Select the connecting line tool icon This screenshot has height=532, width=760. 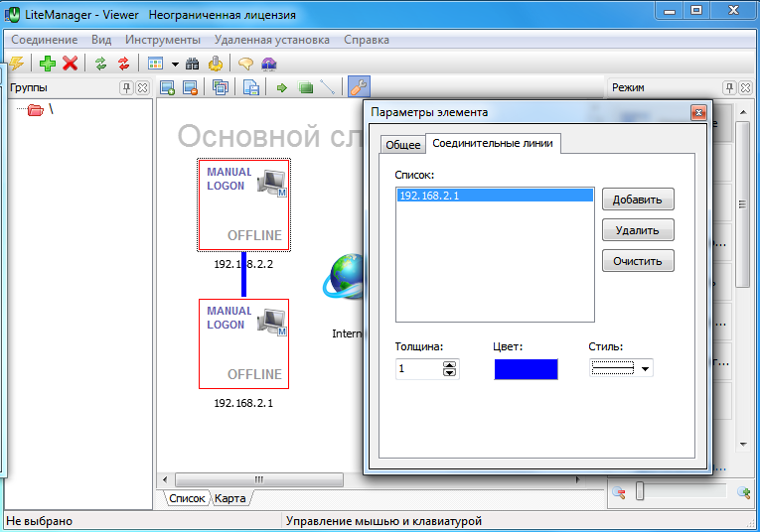tap(328, 87)
